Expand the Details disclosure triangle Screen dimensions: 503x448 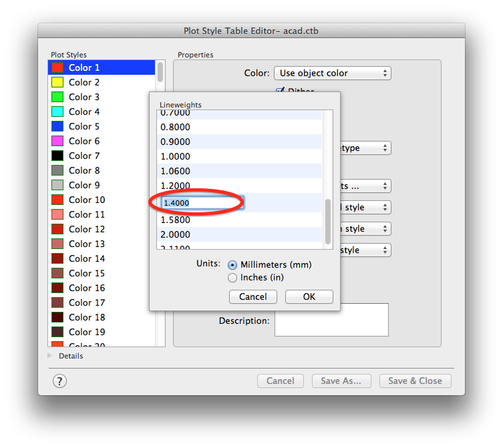point(49,356)
